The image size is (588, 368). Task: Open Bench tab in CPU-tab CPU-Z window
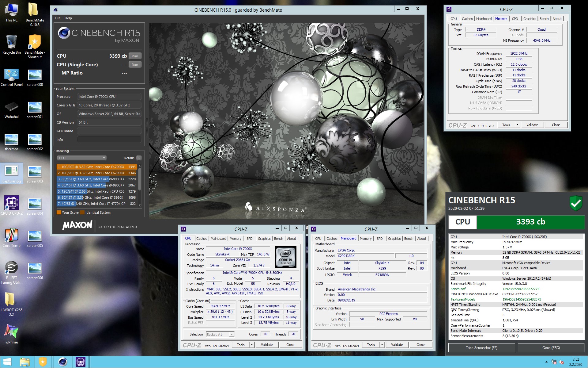pos(278,239)
